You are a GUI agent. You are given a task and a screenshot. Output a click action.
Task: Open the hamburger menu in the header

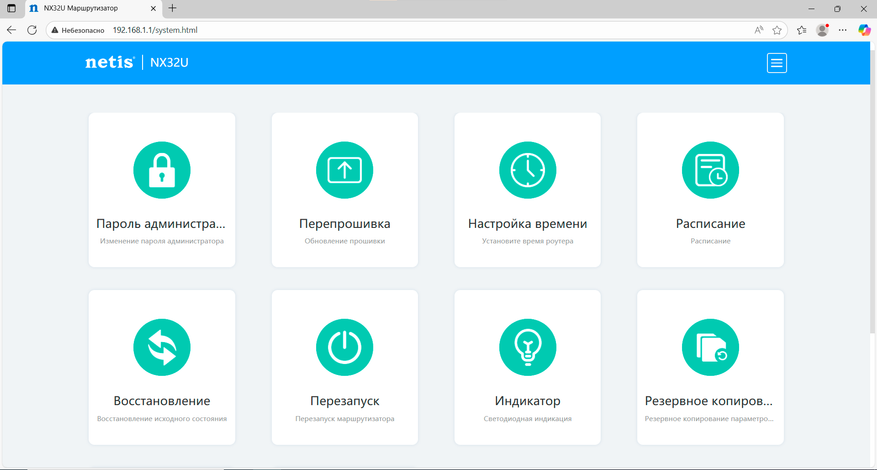point(776,63)
